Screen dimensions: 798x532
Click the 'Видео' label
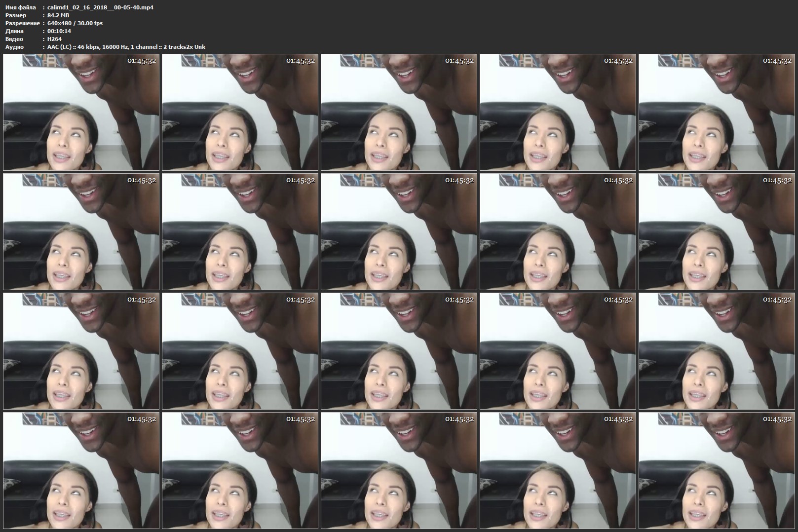pyautogui.click(x=14, y=39)
